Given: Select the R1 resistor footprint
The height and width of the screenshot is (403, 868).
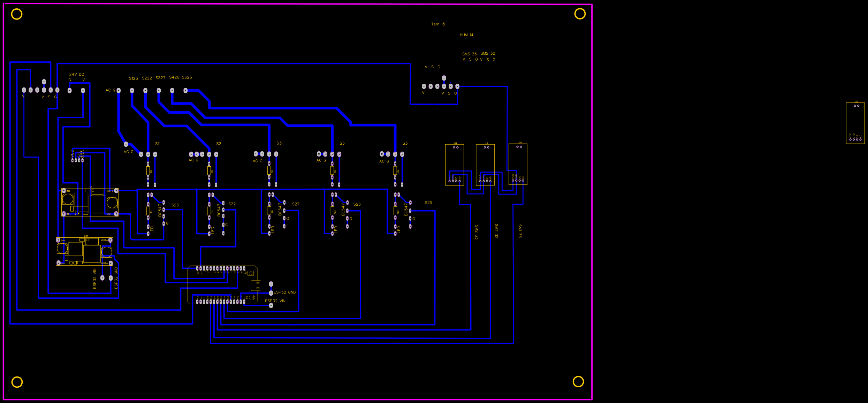Looking at the screenshot, I should pos(148,171).
